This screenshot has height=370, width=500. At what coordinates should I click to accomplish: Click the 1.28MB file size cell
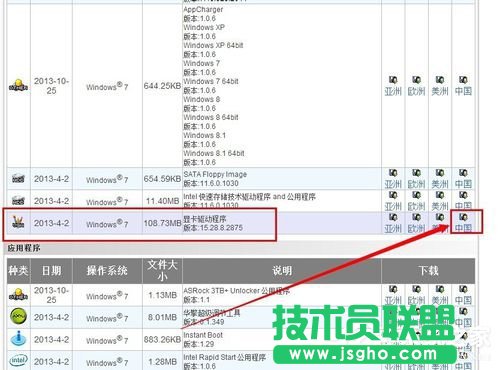point(162,362)
